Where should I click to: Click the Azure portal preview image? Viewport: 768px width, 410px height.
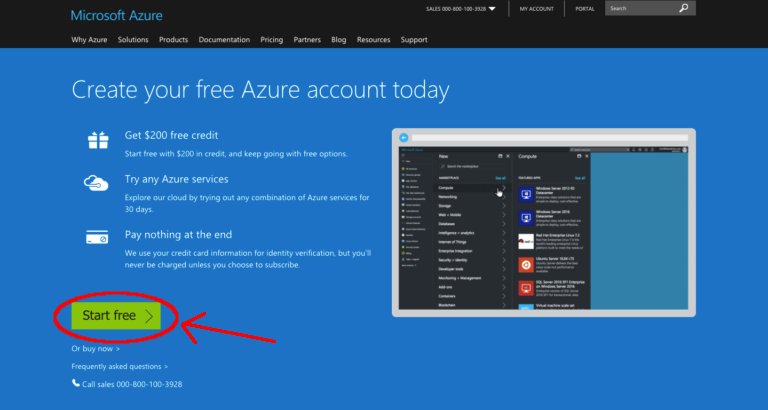(x=544, y=222)
